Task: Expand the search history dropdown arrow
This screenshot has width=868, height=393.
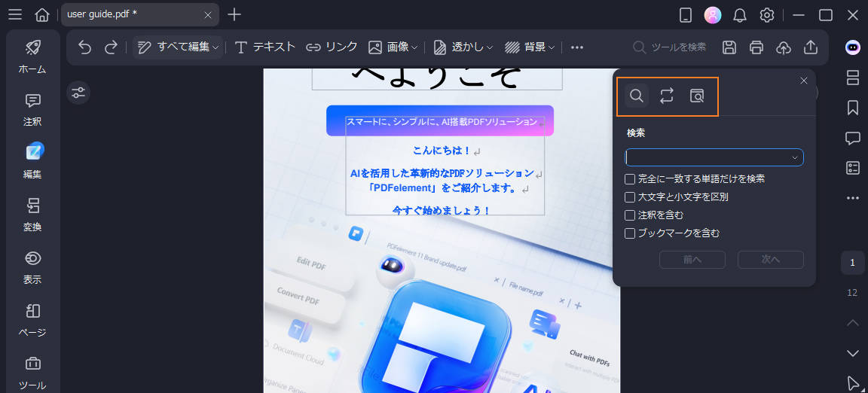Action: coord(795,158)
